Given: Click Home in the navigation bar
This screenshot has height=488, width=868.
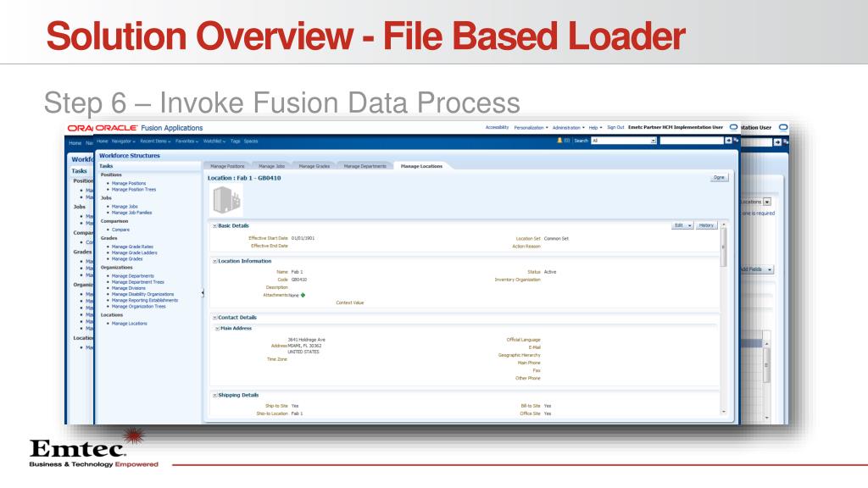Looking at the screenshot, I should 103,141.
